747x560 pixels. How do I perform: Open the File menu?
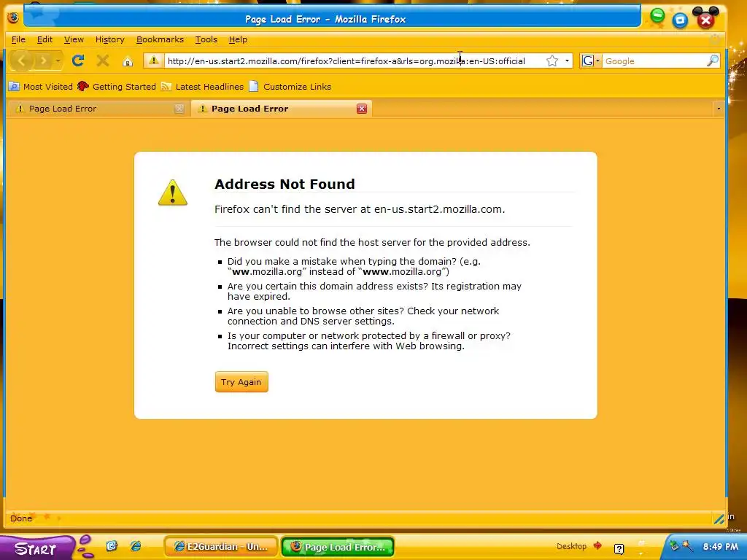18,39
